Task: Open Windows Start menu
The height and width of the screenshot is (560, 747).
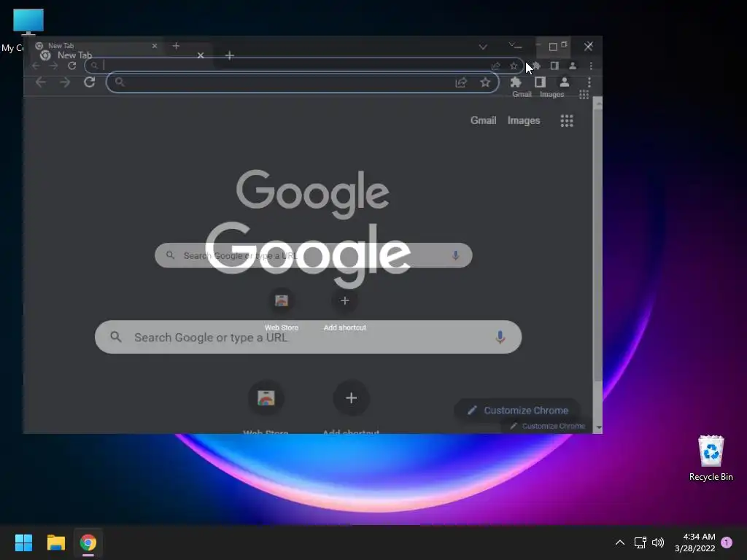Action: click(x=23, y=542)
